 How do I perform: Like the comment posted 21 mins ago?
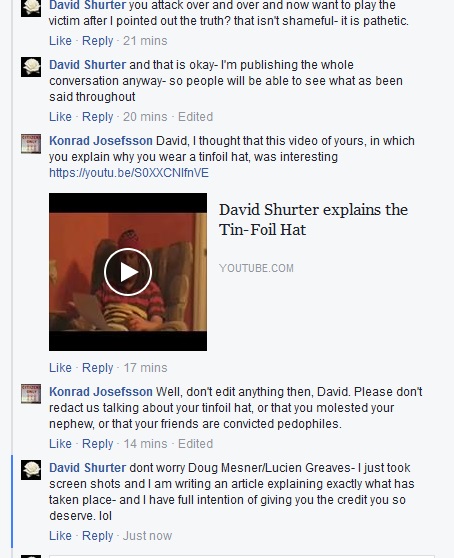pos(60,41)
